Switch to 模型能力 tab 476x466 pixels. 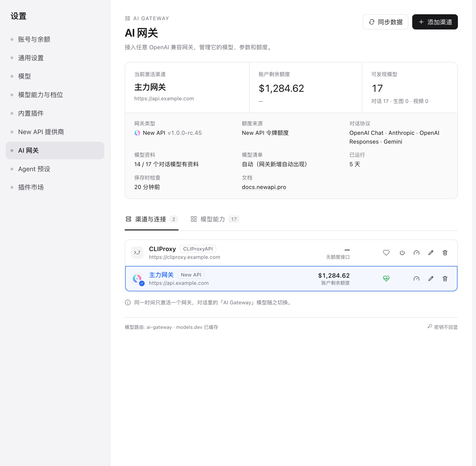215,219
